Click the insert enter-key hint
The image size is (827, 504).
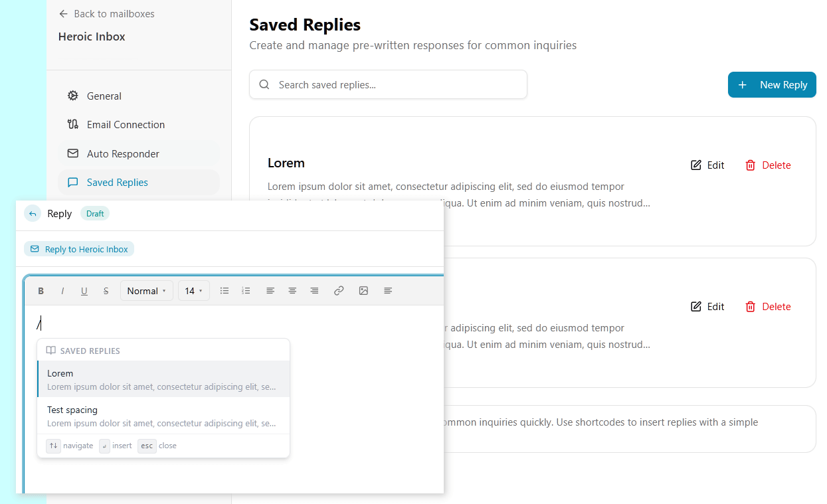click(104, 446)
